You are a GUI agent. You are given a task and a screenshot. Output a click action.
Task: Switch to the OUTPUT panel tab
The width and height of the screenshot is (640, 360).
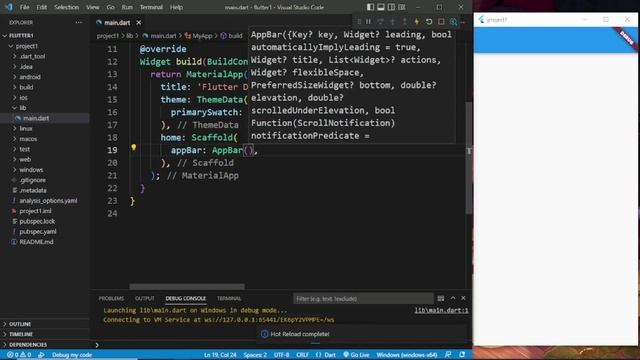145,298
